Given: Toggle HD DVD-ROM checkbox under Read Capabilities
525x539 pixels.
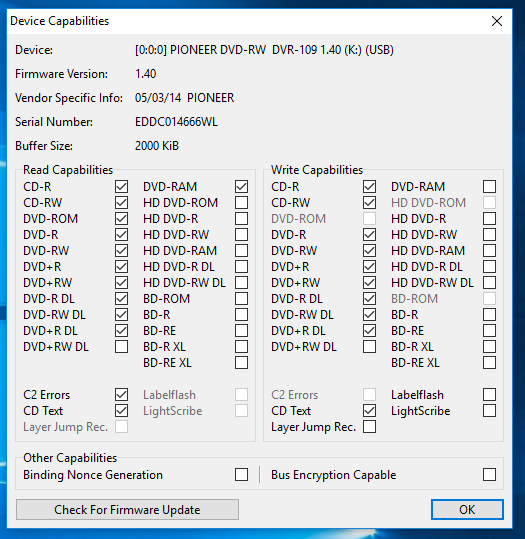Looking at the screenshot, I should (x=241, y=202).
